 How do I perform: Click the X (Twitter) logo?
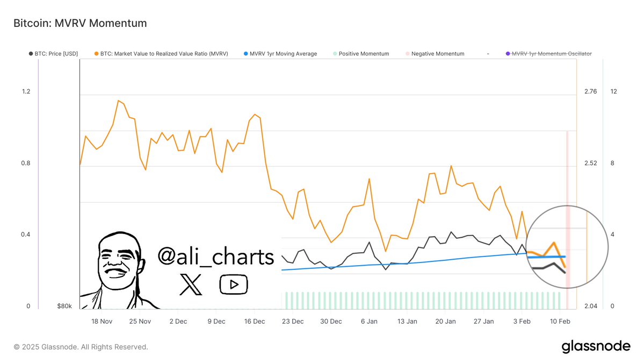[191, 284]
